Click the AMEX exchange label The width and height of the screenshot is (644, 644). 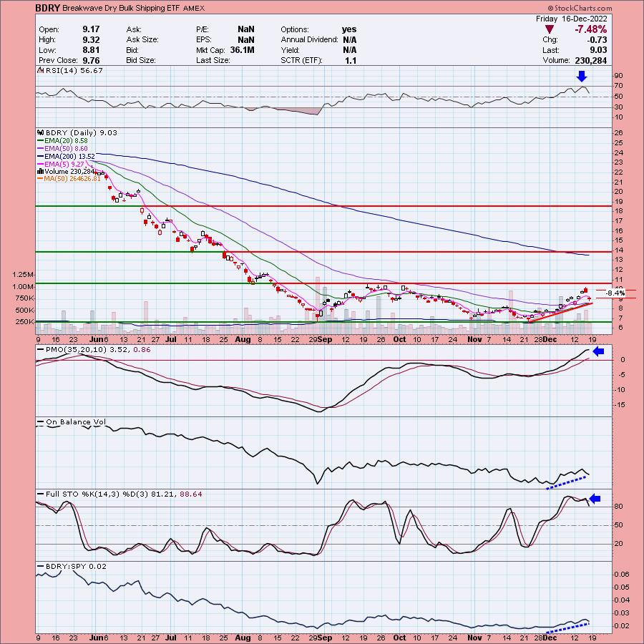pyautogui.click(x=193, y=8)
